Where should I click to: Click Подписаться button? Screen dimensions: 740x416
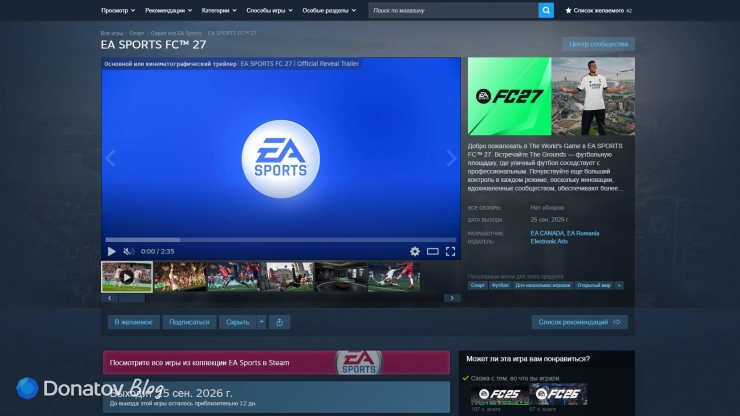[x=189, y=322]
